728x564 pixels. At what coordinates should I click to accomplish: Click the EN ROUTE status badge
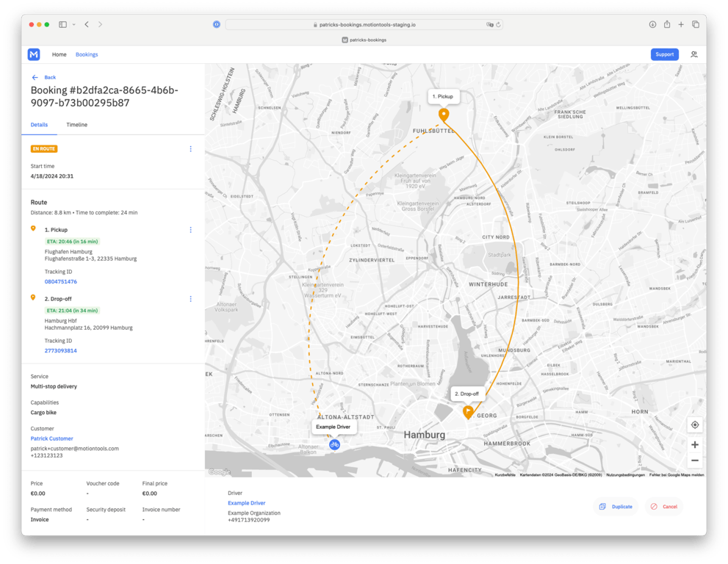[43, 149]
